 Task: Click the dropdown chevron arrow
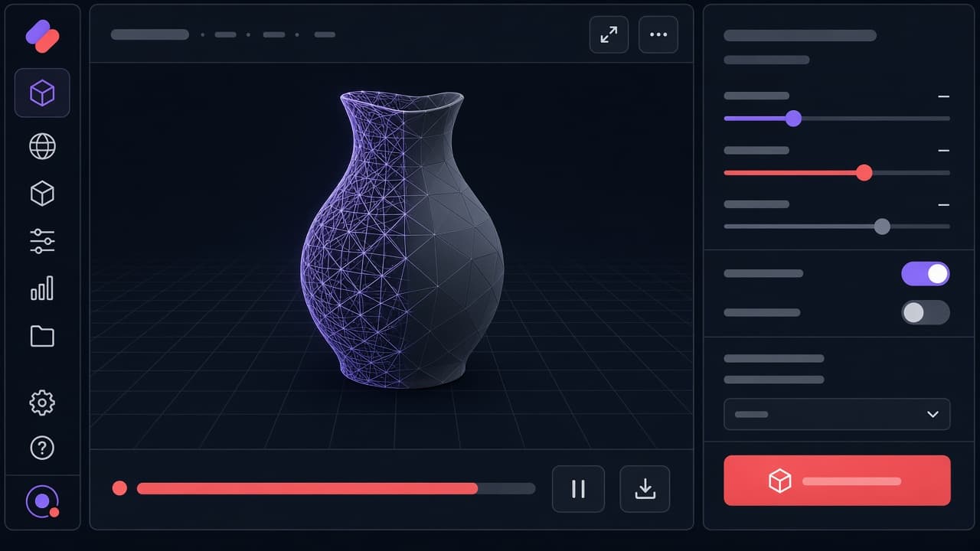[933, 414]
